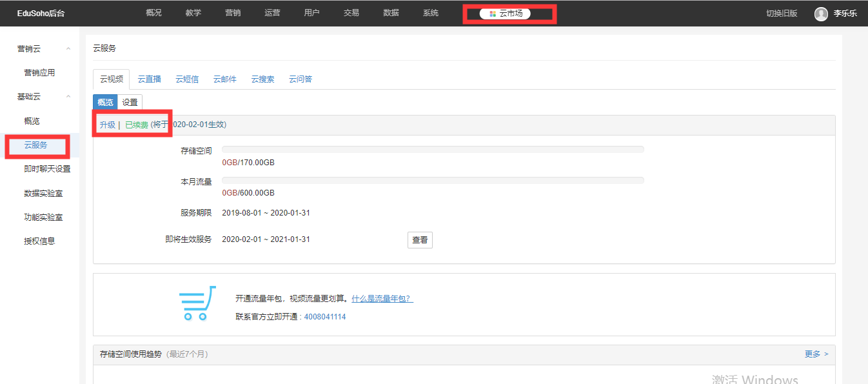This screenshot has height=384, width=868.
Task: Select the 云搜索 tab
Action: (262, 79)
